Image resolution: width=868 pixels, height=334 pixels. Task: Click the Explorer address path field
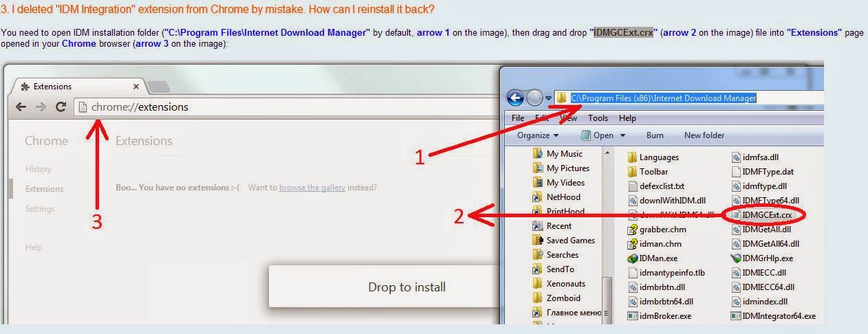[x=688, y=98]
